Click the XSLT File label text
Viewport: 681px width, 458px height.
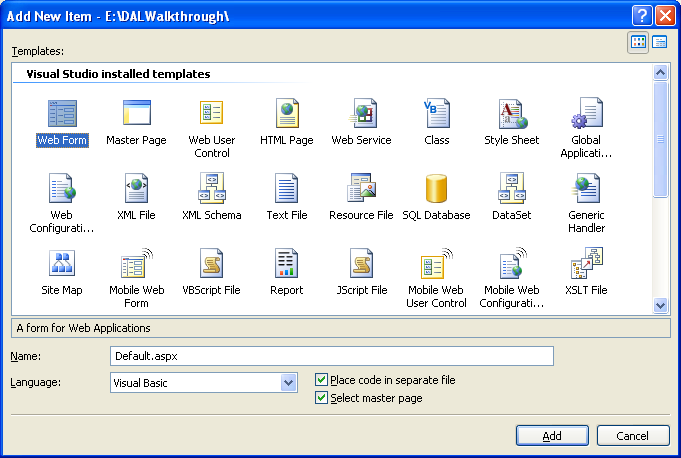coord(586,290)
